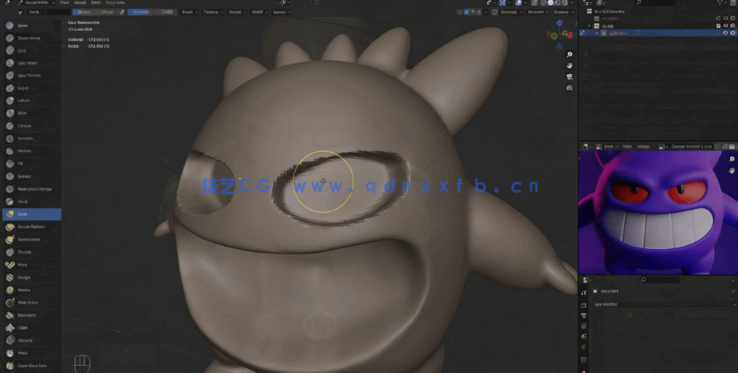
Task: Open the Image menu in image editor
Action: tap(643, 146)
